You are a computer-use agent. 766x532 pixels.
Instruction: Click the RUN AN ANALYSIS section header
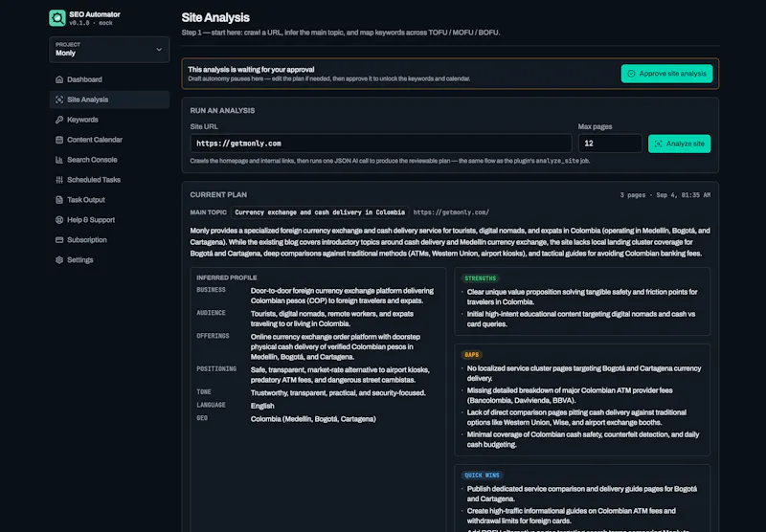(222, 111)
